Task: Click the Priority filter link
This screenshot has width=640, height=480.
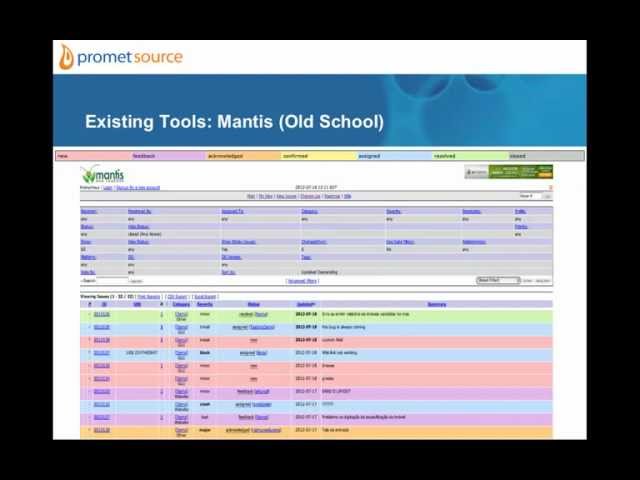Action: pyautogui.click(x=521, y=227)
